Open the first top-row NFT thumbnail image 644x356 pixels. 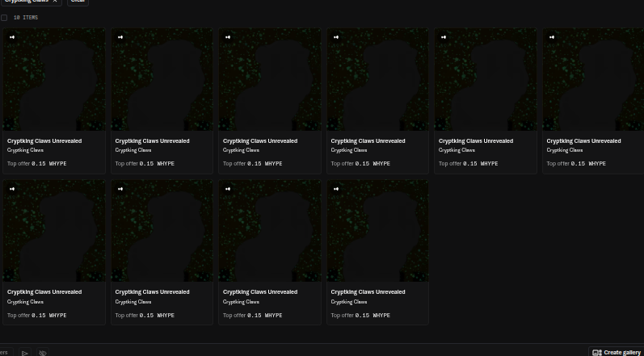[x=54, y=80]
